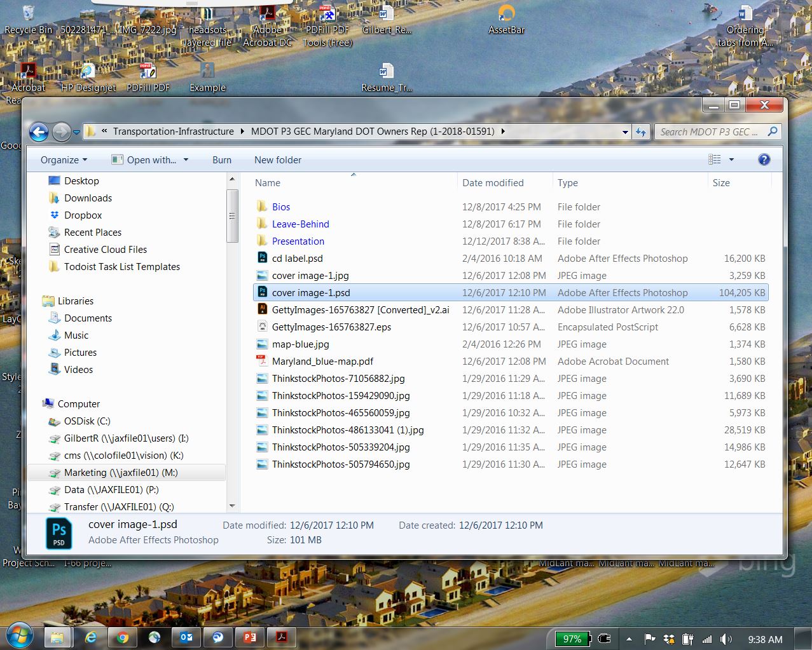Viewport: 812px width, 650px height.
Task: Open the dropdown arrow next to Open with
Action: 186,160
